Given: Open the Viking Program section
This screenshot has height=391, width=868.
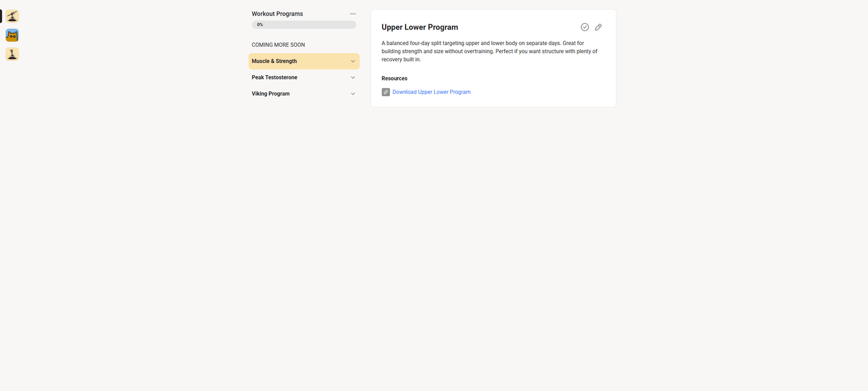Looking at the screenshot, I should coord(304,94).
